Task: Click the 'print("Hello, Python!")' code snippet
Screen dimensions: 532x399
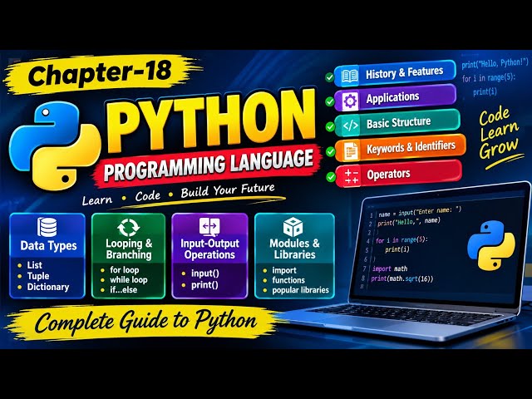Action: [x=495, y=63]
